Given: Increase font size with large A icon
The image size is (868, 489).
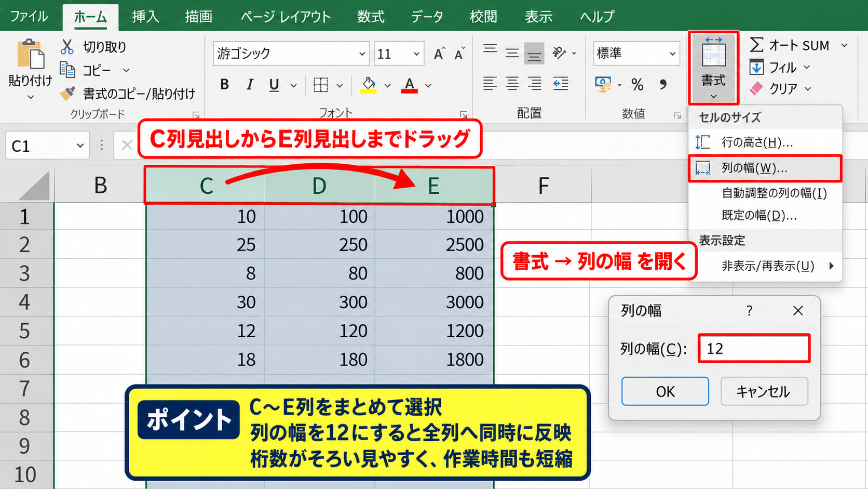Looking at the screenshot, I should (x=439, y=54).
